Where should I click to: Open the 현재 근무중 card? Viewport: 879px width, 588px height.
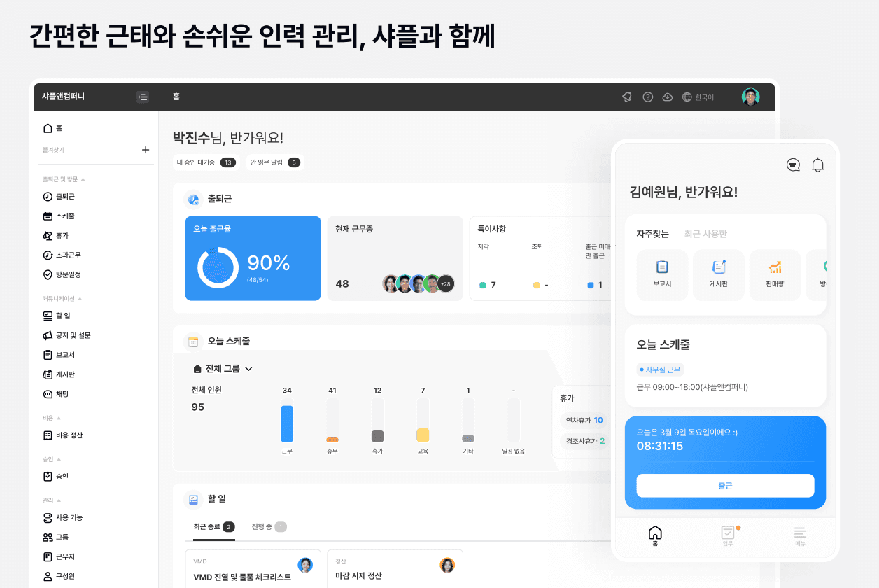click(x=395, y=258)
